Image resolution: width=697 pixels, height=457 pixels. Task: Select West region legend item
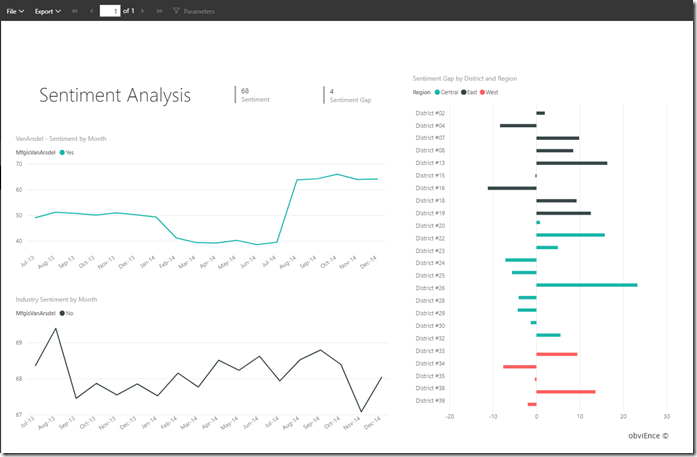click(490, 92)
